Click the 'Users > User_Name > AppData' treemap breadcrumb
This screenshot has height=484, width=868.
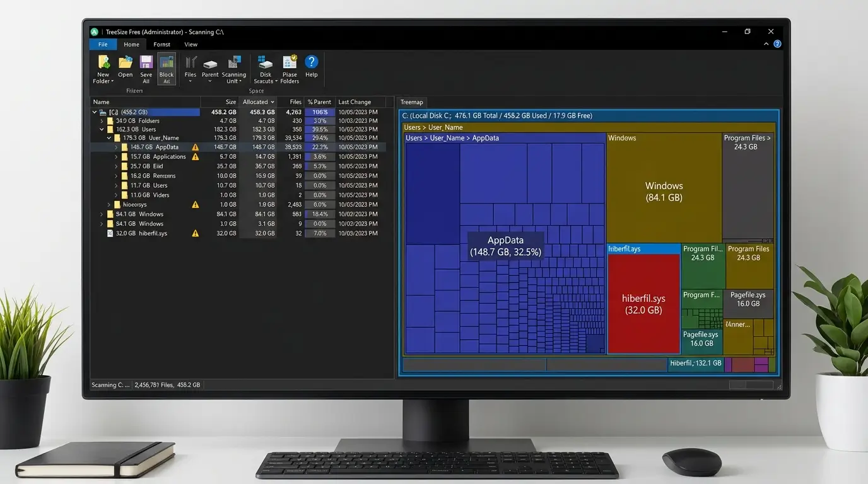click(x=452, y=138)
